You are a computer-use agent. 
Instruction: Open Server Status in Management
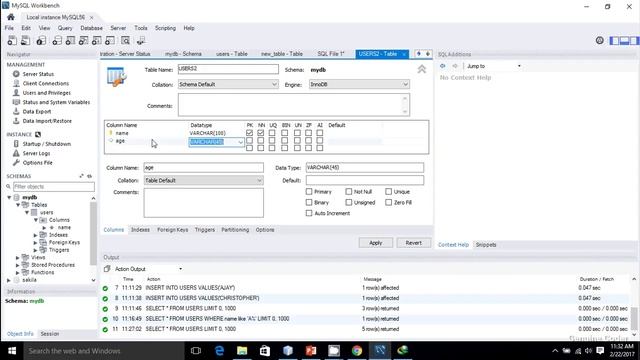coord(38,74)
